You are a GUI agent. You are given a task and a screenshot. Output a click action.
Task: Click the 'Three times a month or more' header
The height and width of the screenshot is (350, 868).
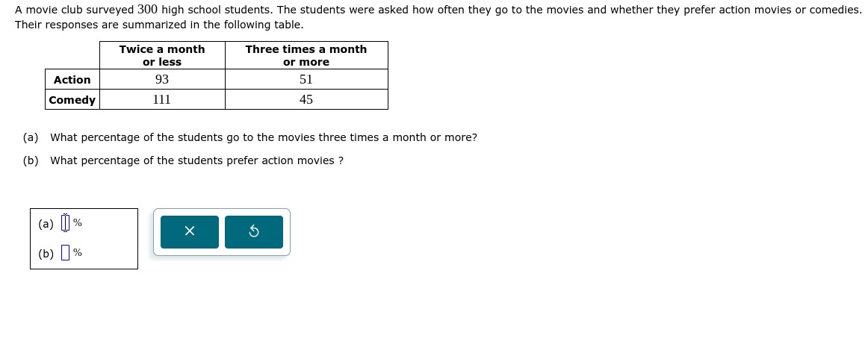tap(306, 55)
